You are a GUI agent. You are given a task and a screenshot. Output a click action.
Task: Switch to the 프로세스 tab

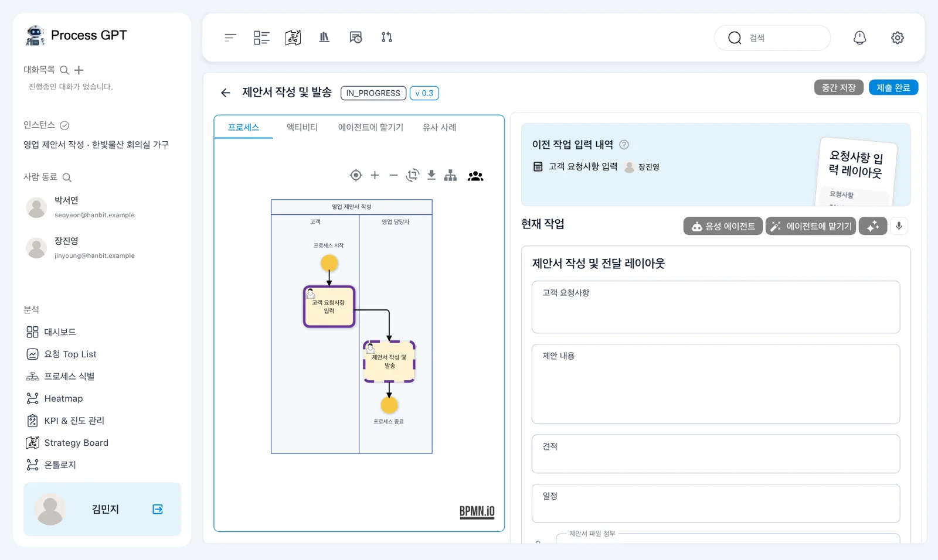click(243, 127)
